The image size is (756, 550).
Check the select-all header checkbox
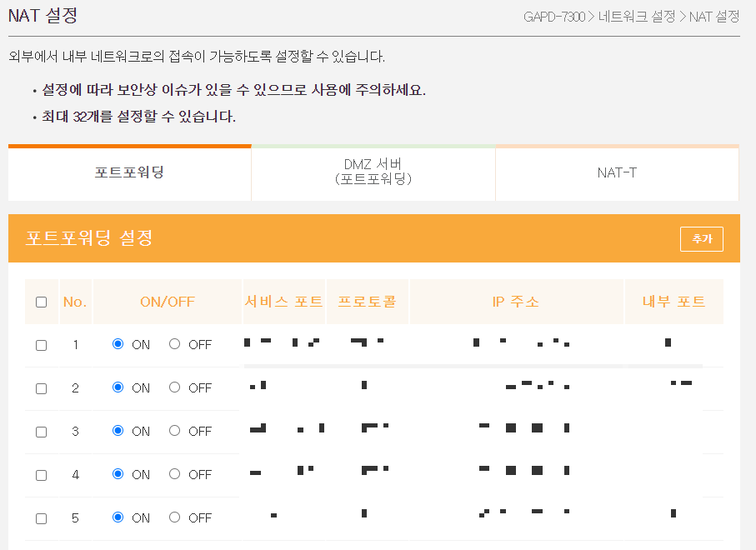coord(42,302)
